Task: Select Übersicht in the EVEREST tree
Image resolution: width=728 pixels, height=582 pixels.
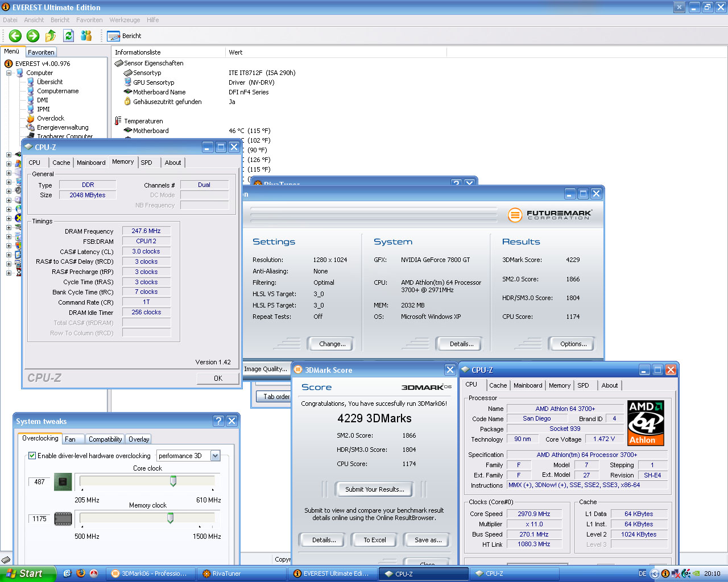Action: [45, 82]
